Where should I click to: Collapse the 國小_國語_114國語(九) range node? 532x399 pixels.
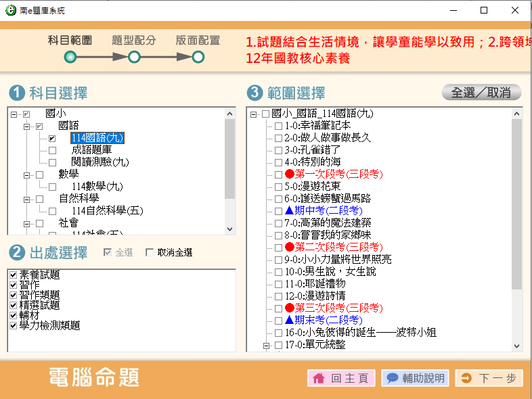pos(254,114)
